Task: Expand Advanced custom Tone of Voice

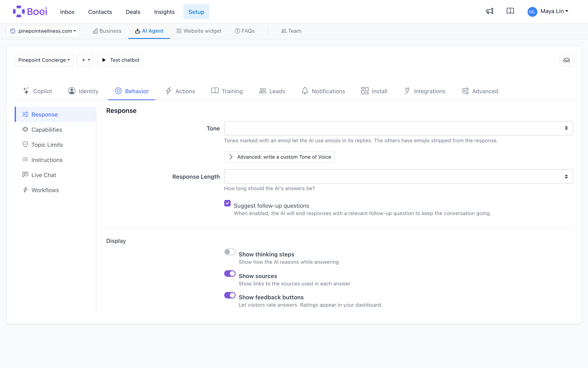Action: click(279, 157)
